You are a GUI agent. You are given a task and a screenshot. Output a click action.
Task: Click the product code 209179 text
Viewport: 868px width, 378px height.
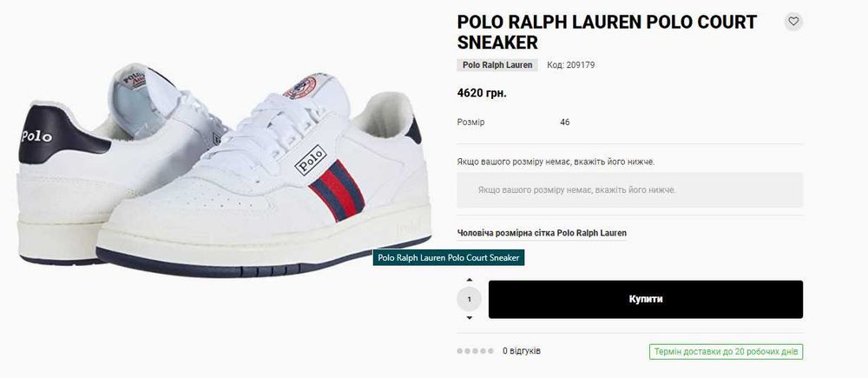(571, 65)
